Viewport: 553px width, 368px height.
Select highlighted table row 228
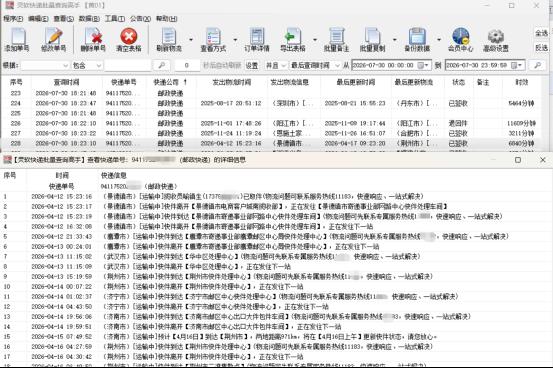(271, 144)
